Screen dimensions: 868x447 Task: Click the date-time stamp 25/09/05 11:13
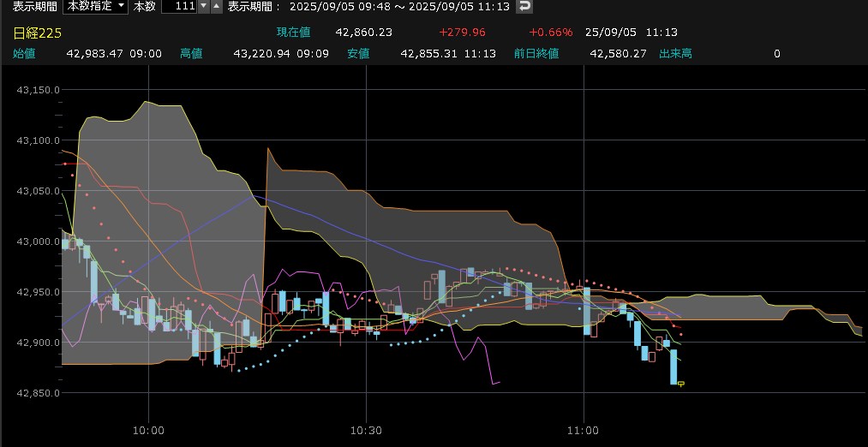coord(631,32)
